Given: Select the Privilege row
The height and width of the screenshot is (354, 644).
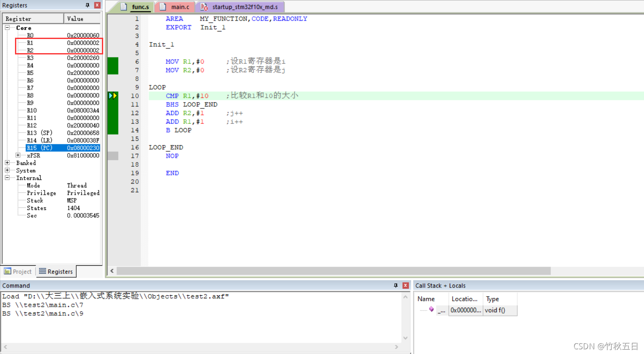Looking at the screenshot, I should [63, 193].
